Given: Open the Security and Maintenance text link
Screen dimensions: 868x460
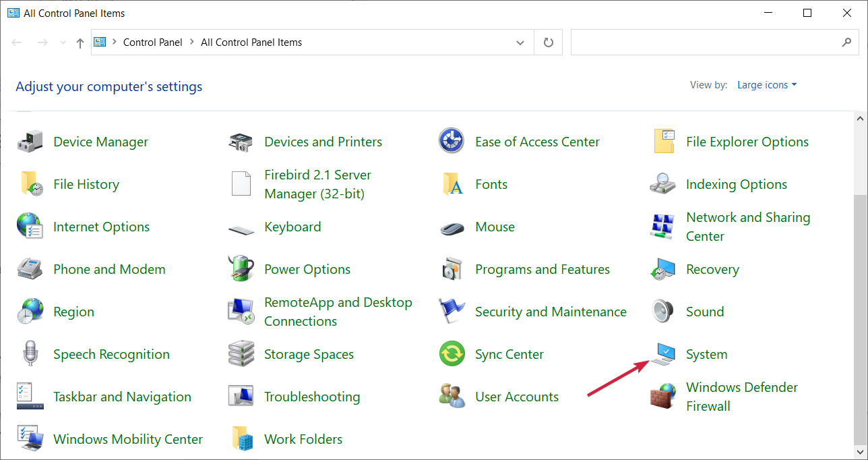Looking at the screenshot, I should 551,312.
